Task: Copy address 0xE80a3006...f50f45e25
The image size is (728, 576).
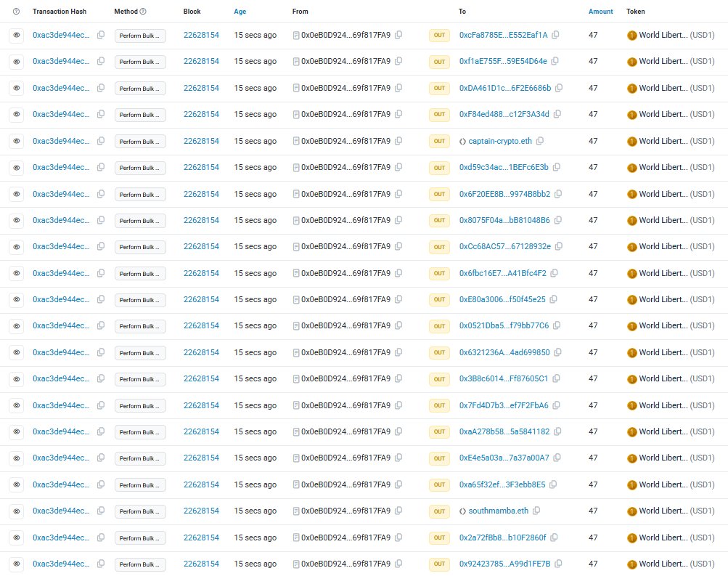Action: click(x=553, y=299)
